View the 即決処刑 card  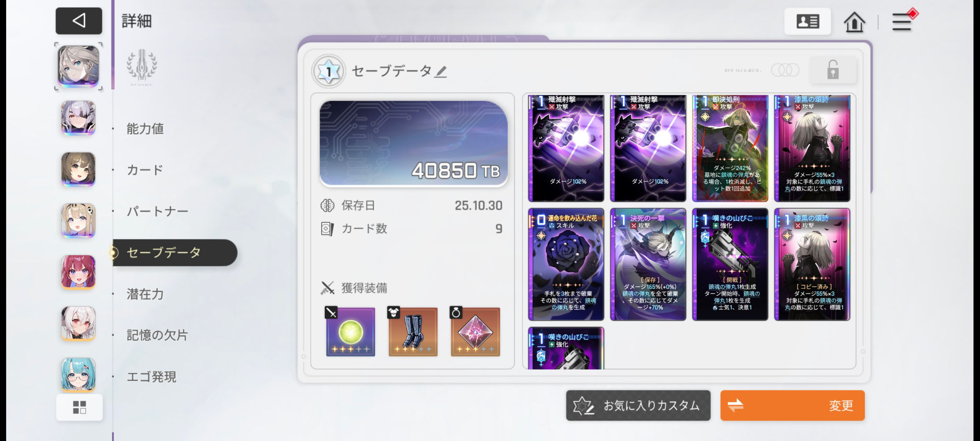click(x=730, y=148)
